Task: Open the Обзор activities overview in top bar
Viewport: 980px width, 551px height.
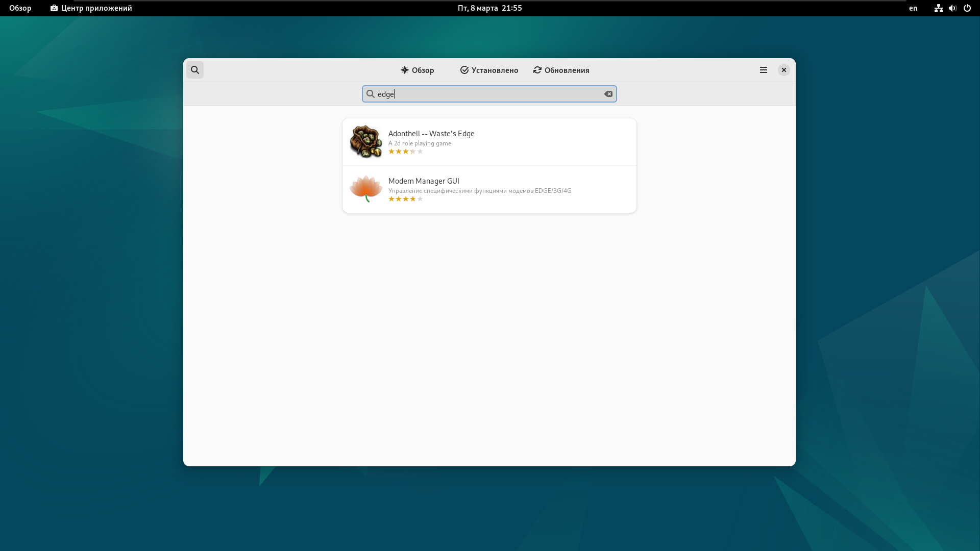Action: 20,8
